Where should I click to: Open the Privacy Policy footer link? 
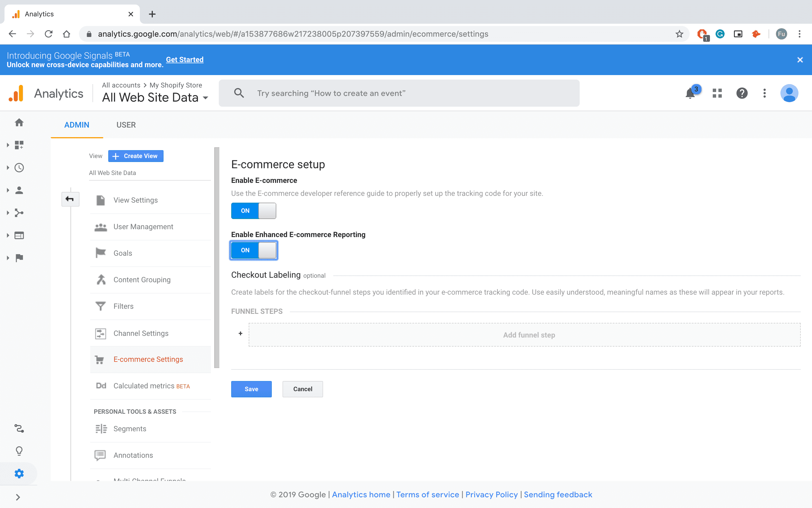(491, 494)
